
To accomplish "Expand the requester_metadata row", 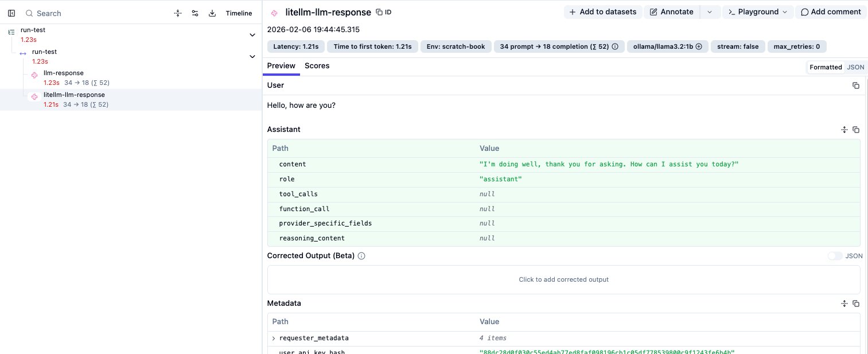I will (x=274, y=339).
